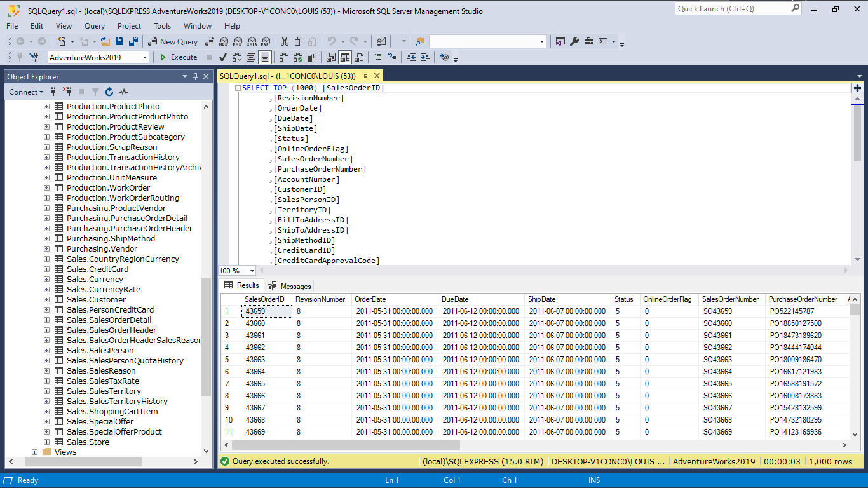This screenshot has width=868, height=488.
Task: Click Display Estimated Execution Plan icon
Action: point(237,57)
